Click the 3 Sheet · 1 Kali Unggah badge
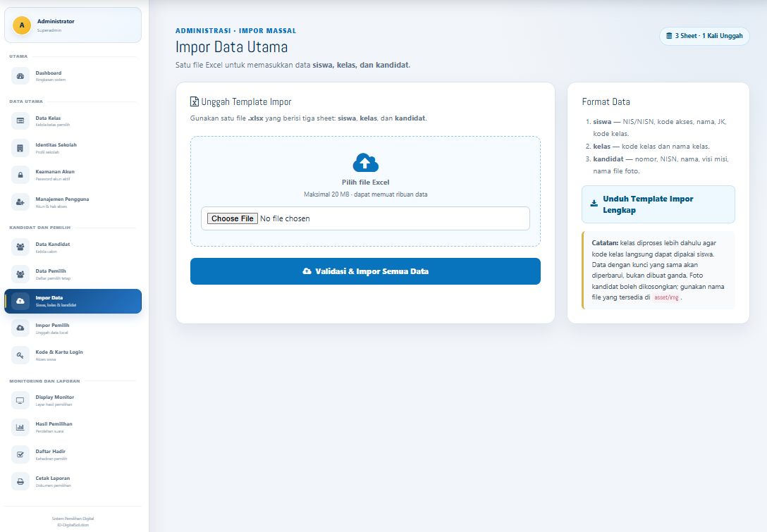The width and height of the screenshot is (767, 532). pyautogui.click(x=704, y=36)
